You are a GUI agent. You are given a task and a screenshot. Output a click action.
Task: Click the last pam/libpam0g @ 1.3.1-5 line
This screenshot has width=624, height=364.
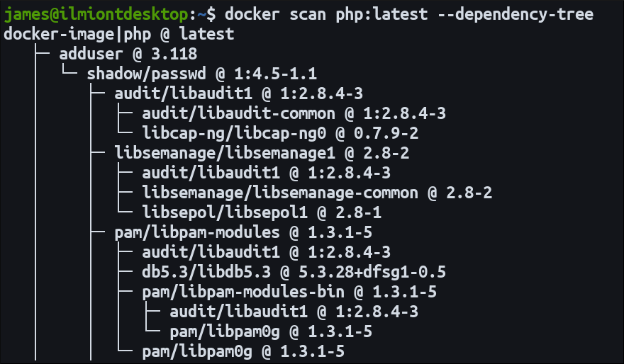[x=243, y=351]
